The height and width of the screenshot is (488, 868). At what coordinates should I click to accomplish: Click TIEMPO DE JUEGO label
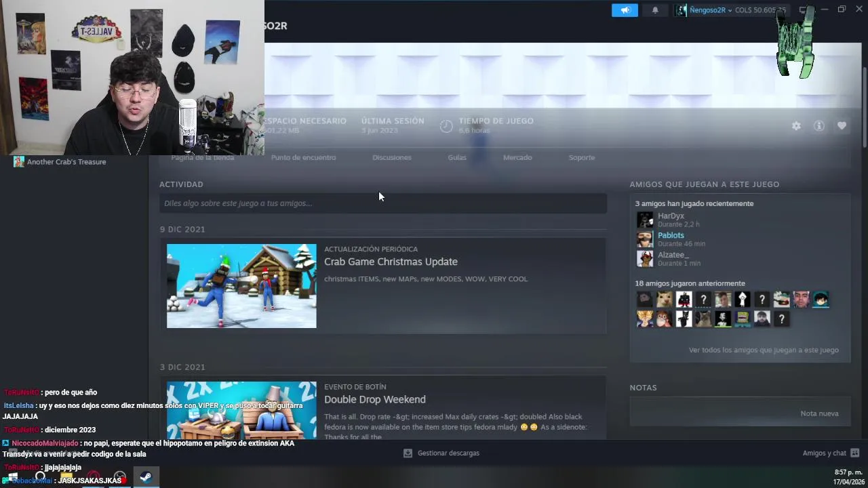pos(496,121)
